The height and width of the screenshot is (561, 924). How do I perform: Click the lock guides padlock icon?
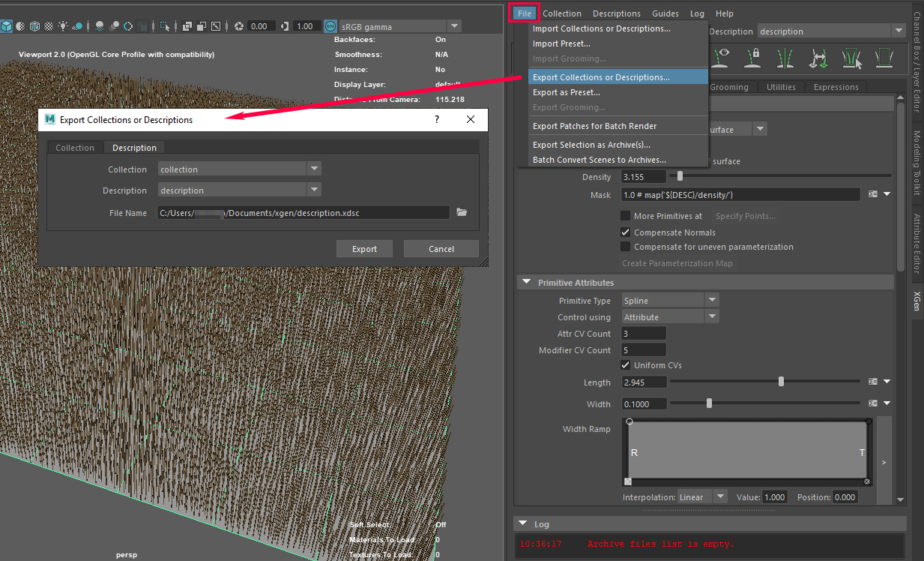(755, 57)
